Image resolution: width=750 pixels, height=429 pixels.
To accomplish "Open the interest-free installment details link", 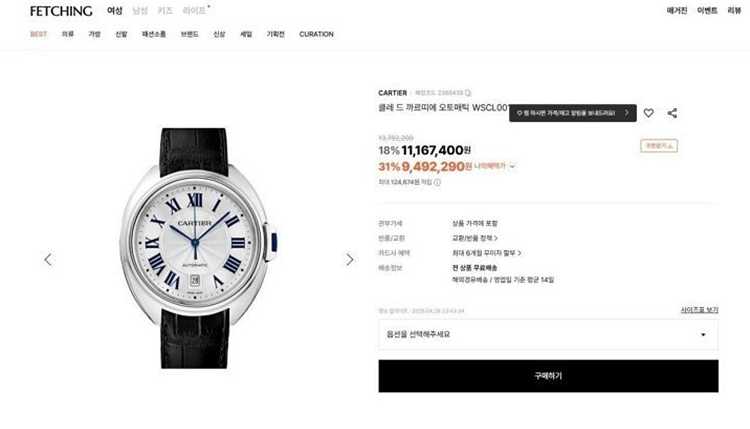I will click(486, 253).
